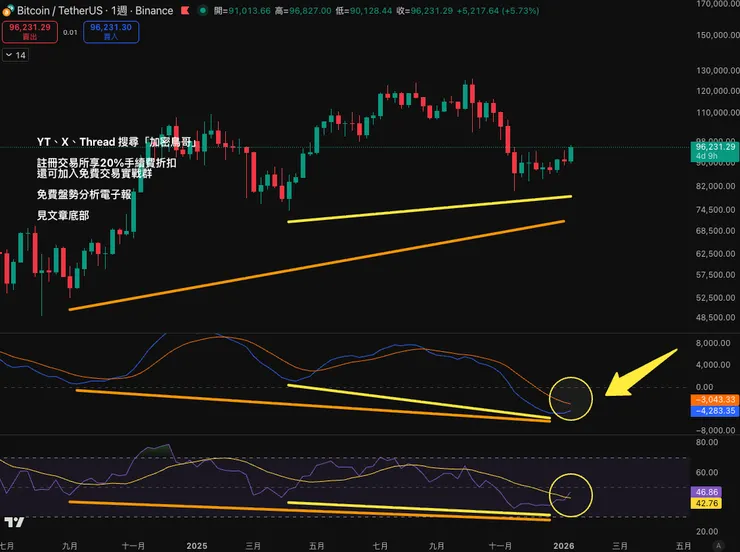Click the 110,000.00 price scale label
This screenshot has width=740, height=552.
tap(718, 112)
